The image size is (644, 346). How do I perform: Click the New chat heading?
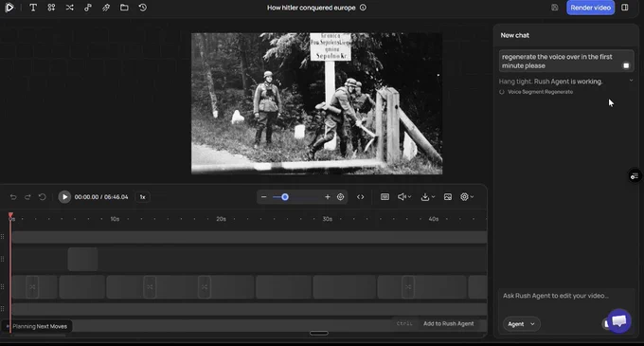coord(514,35)
